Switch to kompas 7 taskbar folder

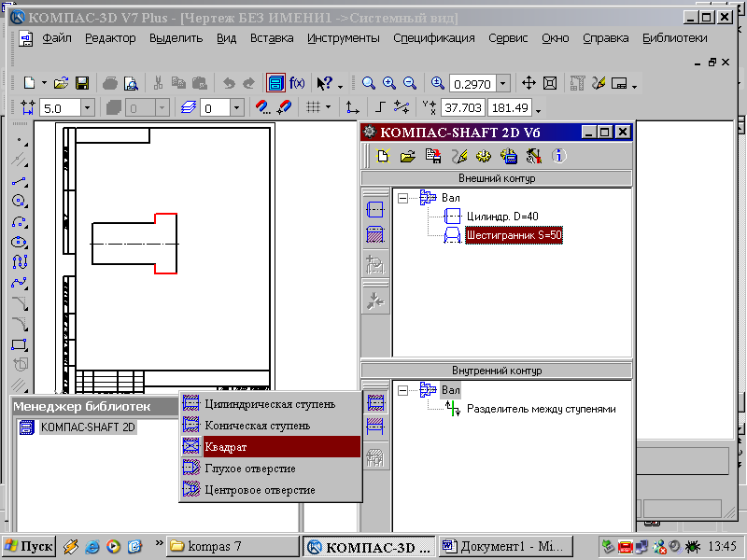(233, 546)
